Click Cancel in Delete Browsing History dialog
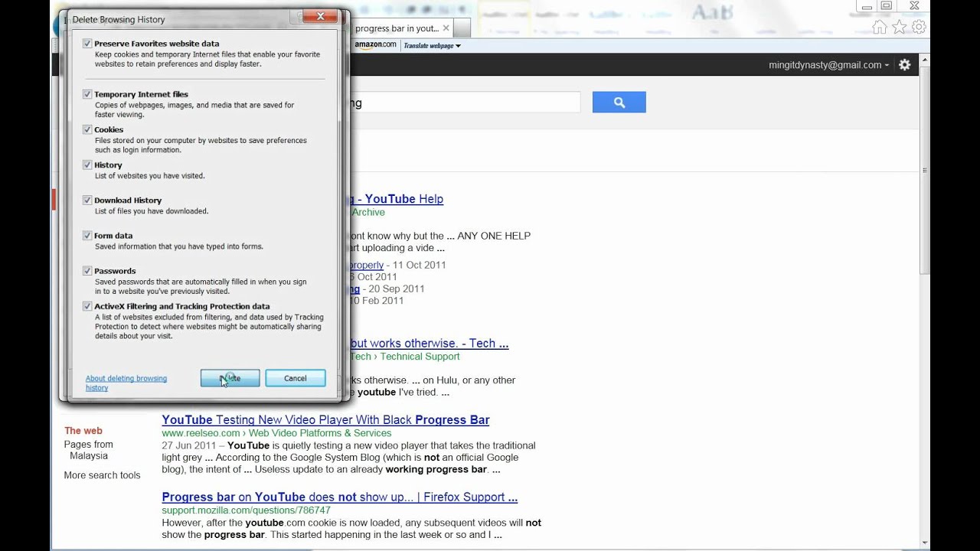 [295, 378]
